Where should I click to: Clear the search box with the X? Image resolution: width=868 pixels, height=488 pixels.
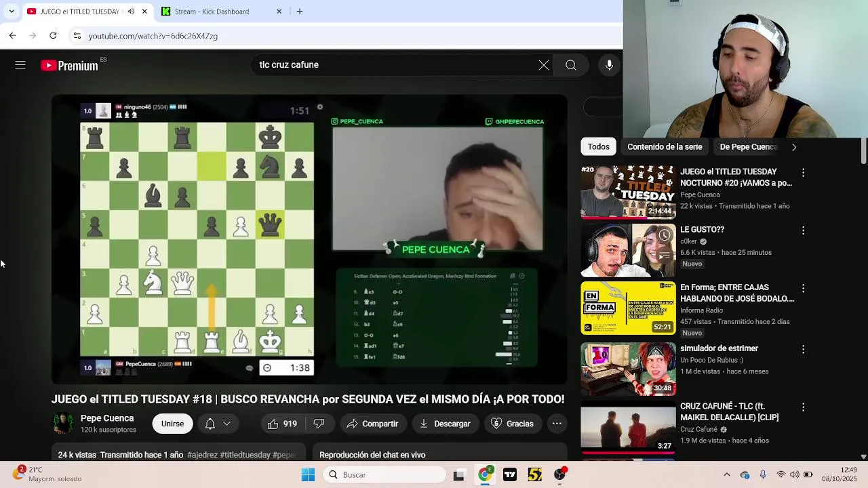click(x=544, y=65)
